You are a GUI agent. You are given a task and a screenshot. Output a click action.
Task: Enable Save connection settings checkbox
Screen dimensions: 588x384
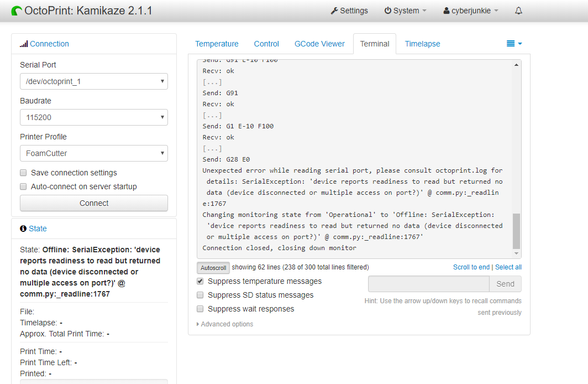pos(23,173)
